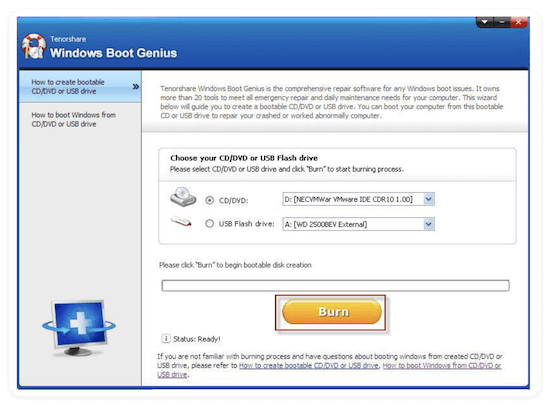
Task: Click the monitor with plus sign image
Action: [x=79, y=328]
